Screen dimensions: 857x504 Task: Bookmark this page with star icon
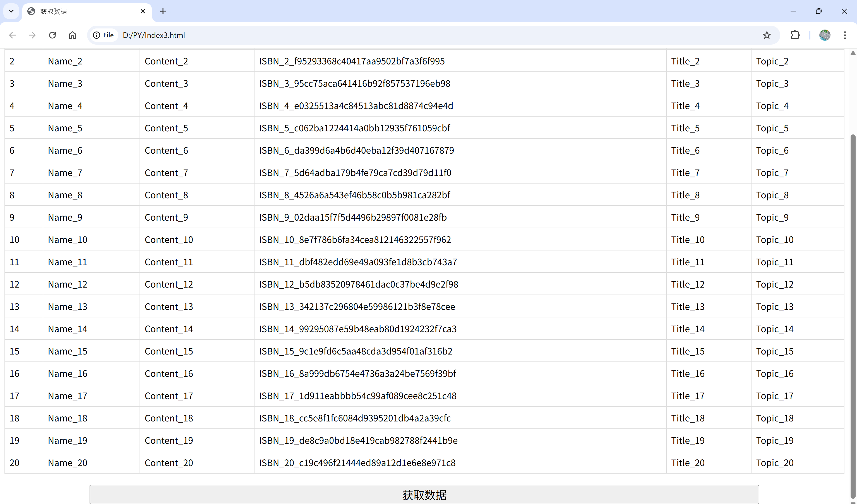click(x=767, y=35)
